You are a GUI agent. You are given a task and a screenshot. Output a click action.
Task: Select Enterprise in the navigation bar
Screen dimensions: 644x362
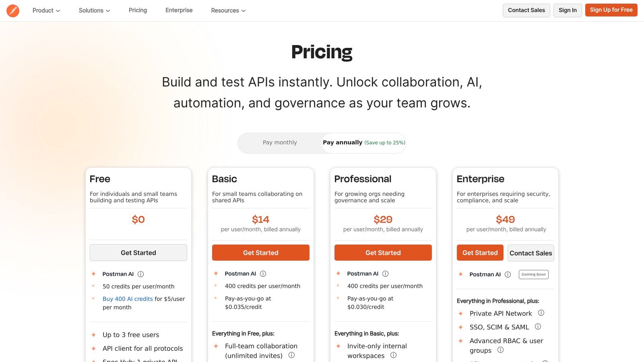pos(179,10)
